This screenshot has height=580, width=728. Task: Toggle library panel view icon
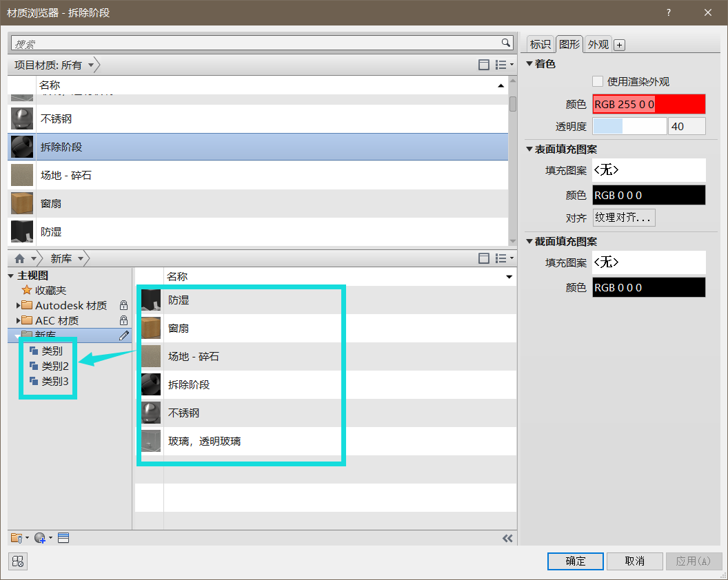click(484, 258)
